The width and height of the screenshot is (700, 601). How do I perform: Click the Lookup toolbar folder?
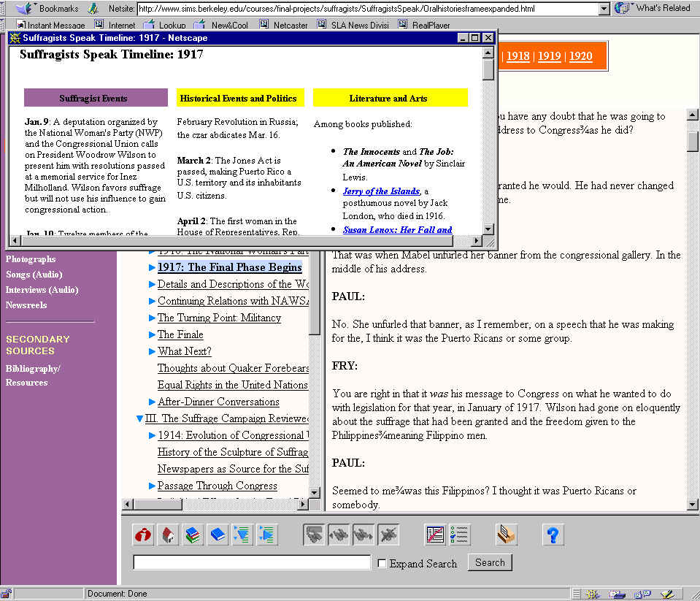tap(165, 25)
